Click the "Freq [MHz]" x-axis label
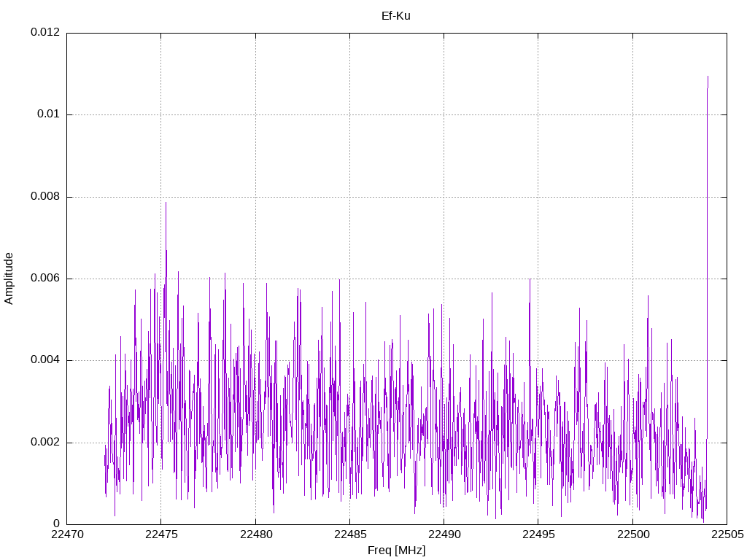 click(x=396, y=551)
